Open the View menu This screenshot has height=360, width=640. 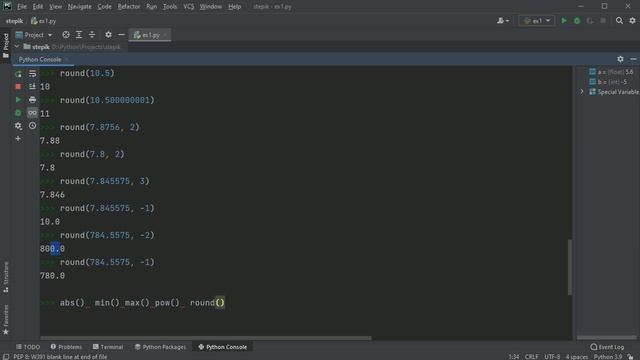pos(55,7)
